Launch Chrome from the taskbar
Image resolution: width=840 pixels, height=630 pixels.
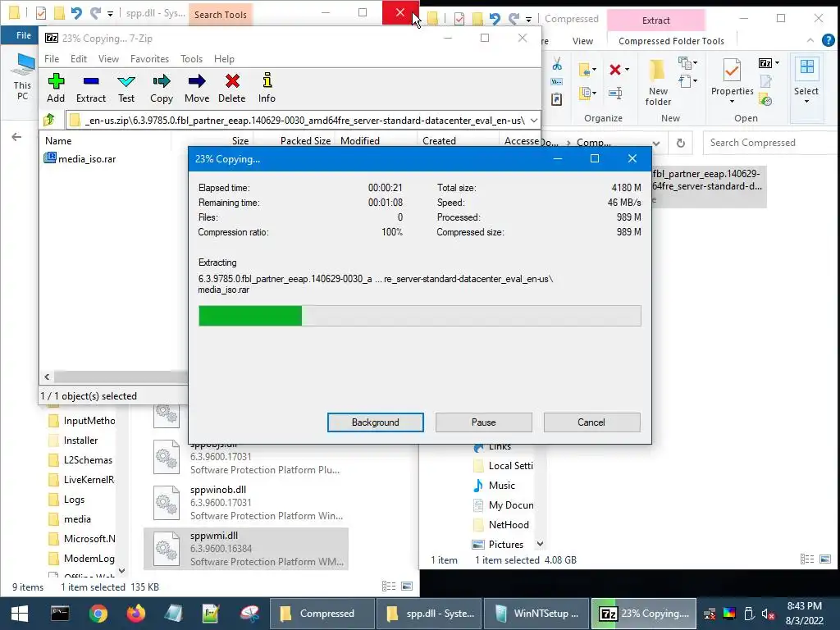click(98, 614)
